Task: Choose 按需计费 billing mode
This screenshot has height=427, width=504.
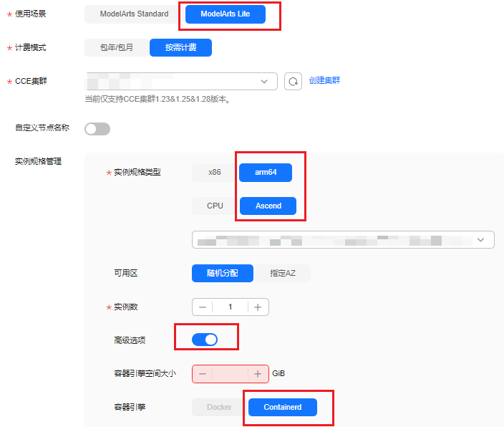Action: [x=180, y=47]
